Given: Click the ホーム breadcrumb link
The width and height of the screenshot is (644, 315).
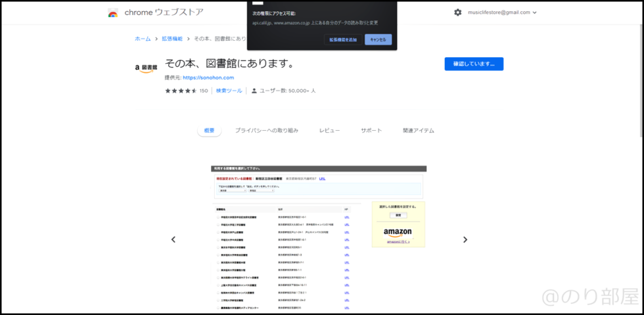Looking at the screenshot, I should point(143,39).
